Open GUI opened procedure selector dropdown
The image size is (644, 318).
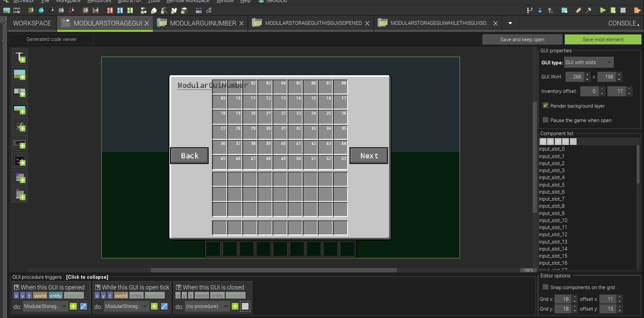click(x=45, y=306)
